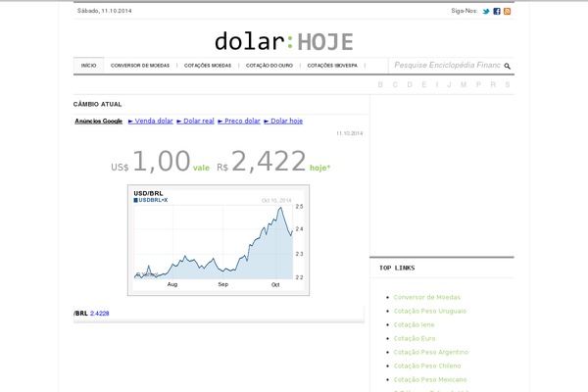The width and height of the screenshot is (588, 392).
Task: Open the 2.4228 BRL quote link
Action: (99, 313)
